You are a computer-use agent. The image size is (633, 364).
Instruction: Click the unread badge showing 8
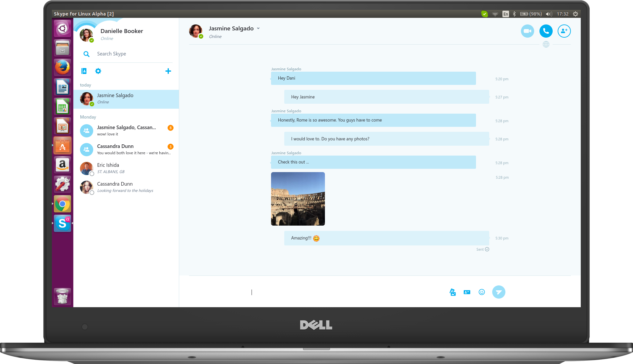click(x=170, y=128)
